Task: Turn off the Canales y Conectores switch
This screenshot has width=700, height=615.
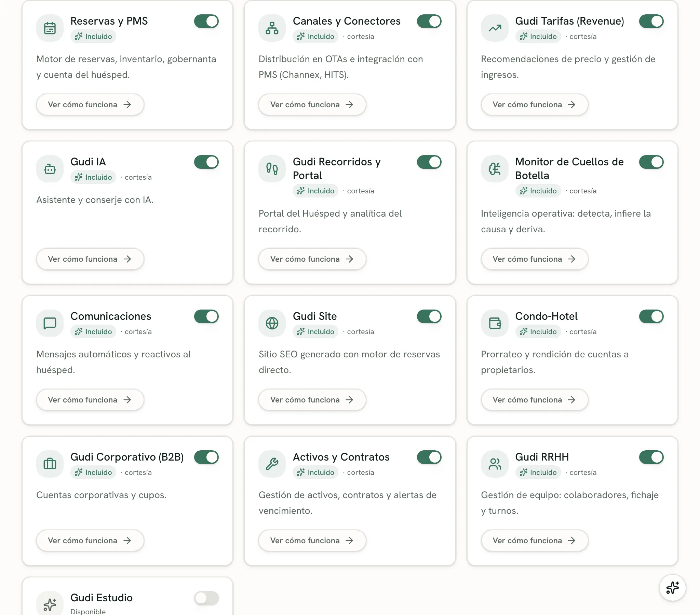Action: pyautogui.click(x=429, y=21)
